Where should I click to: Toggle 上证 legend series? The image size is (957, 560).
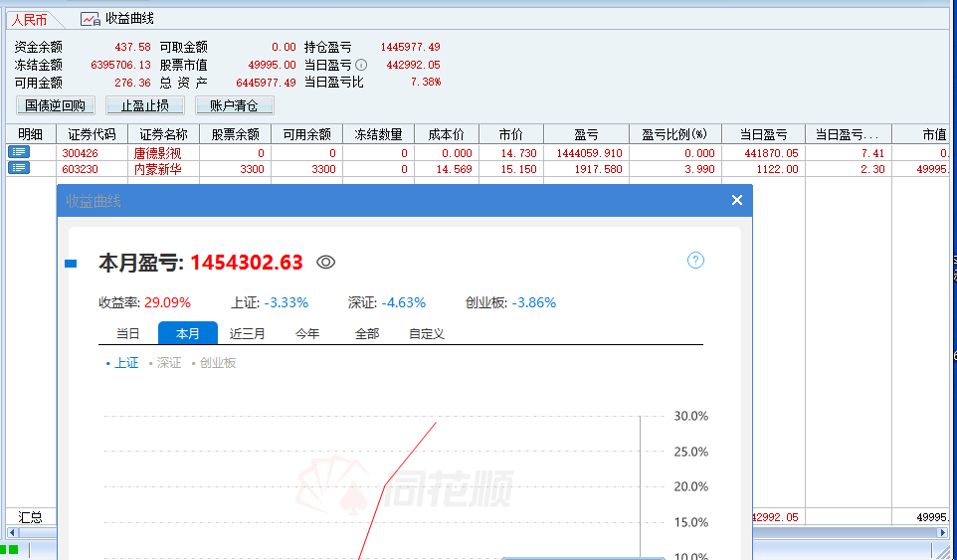coord(122,363)
